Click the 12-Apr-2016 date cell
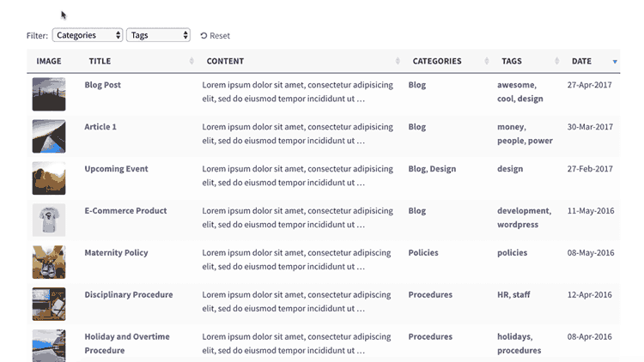 click(x=589, y=295)
